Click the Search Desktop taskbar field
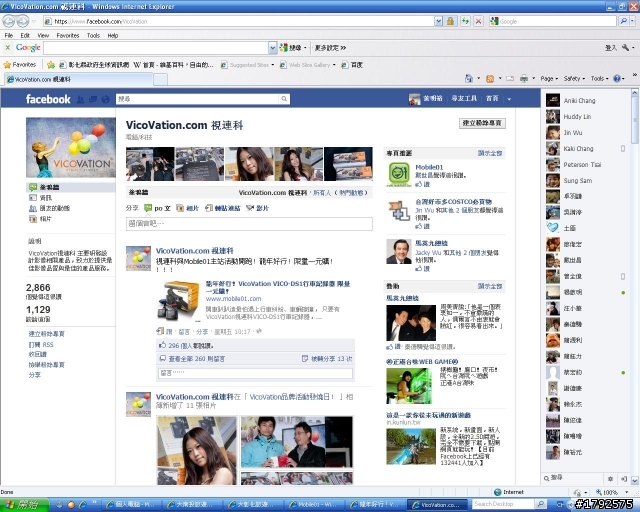The image size is (640, 512). pyautogui.click(x=503, y=504)
